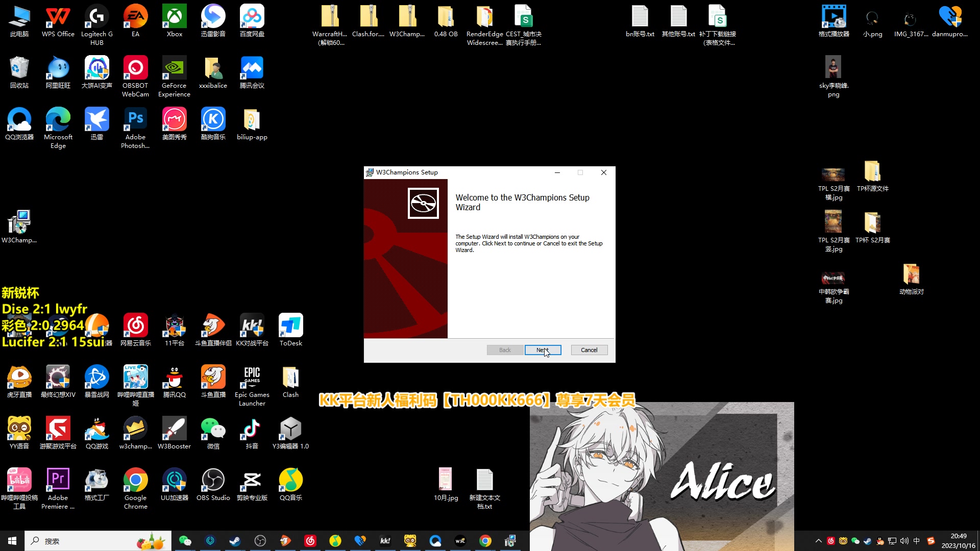
Task: Select the ToDesk desktop icon
Action: tap(291, 331)
